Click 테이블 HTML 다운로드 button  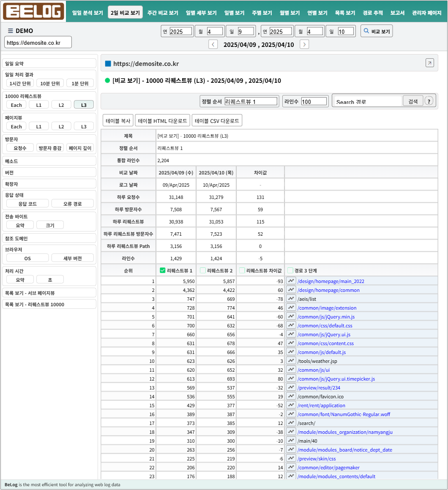tap(162, 121)
